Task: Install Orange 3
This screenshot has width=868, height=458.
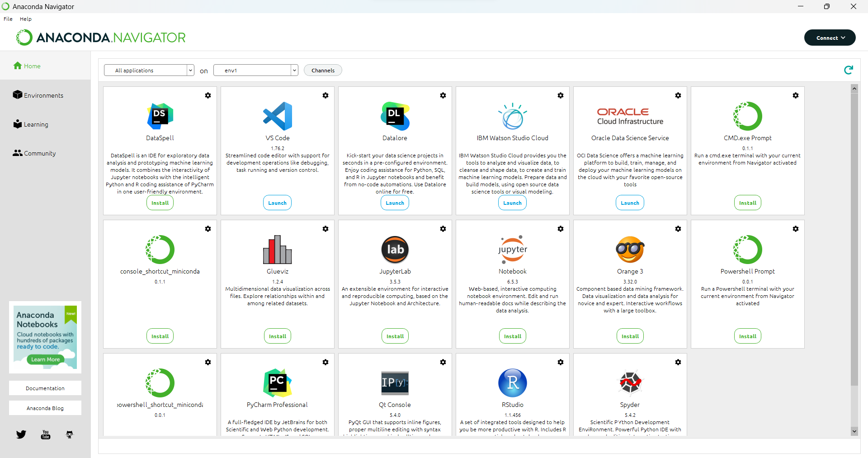Action: [x=630, y=336]
